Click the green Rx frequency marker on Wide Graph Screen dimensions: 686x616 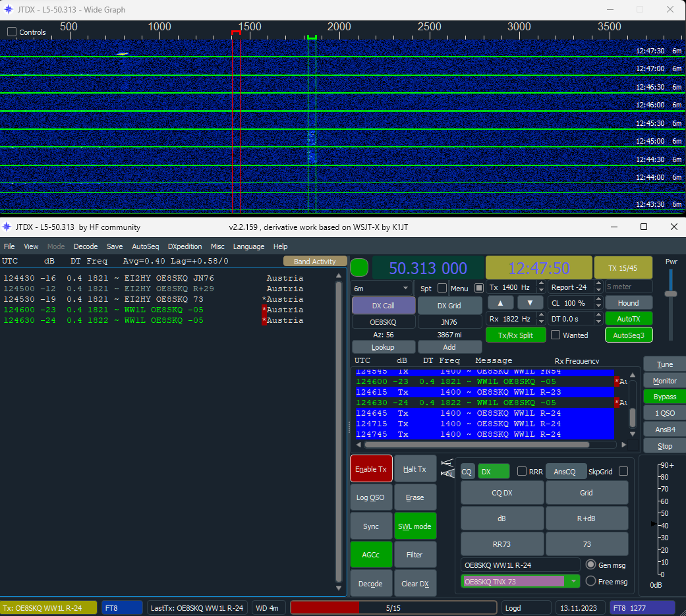coord(312,38)
